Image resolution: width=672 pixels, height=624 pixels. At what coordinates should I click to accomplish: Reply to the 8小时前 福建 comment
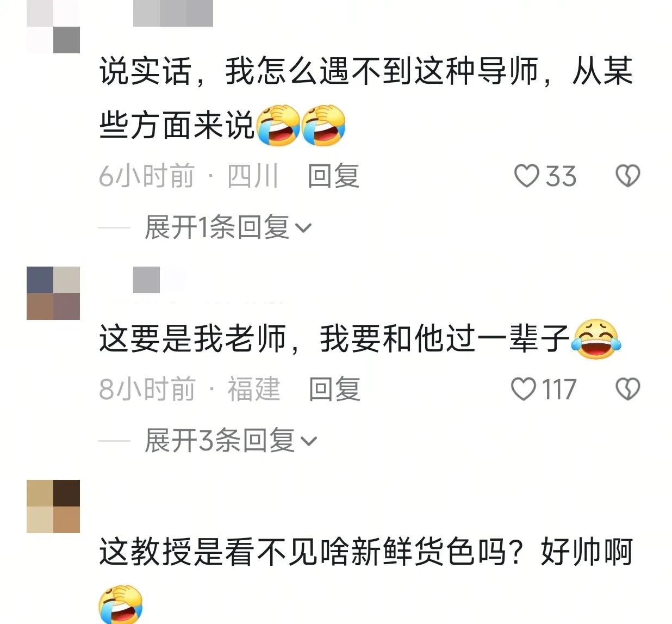coord(334,390)
